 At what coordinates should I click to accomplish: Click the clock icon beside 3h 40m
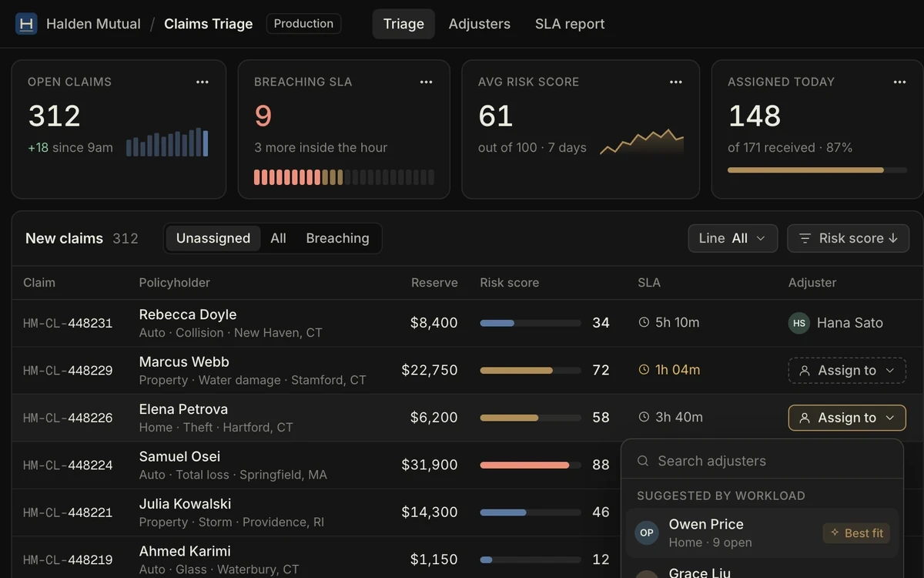click(x=644, y=417)
